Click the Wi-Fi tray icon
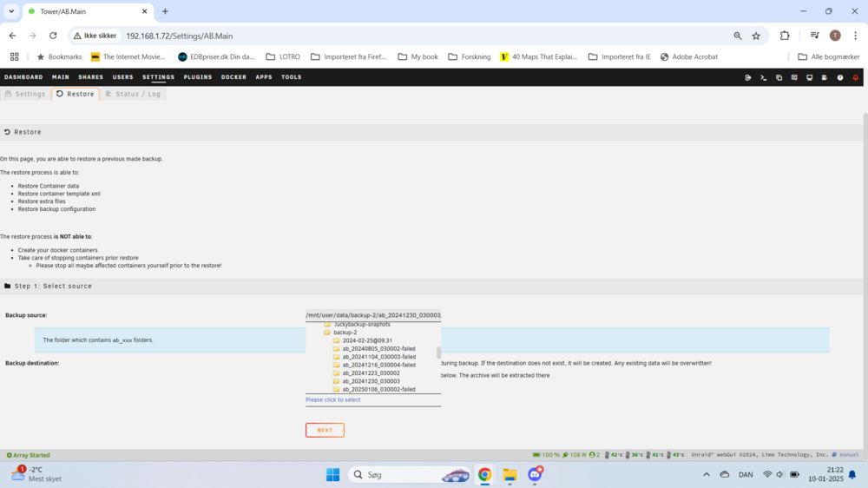 click(767, 475)
